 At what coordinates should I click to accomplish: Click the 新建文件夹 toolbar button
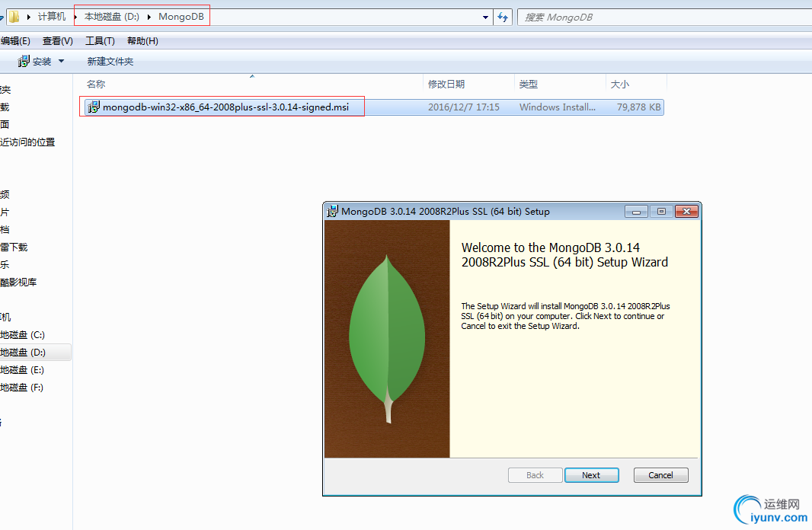[x=110, y=62]
